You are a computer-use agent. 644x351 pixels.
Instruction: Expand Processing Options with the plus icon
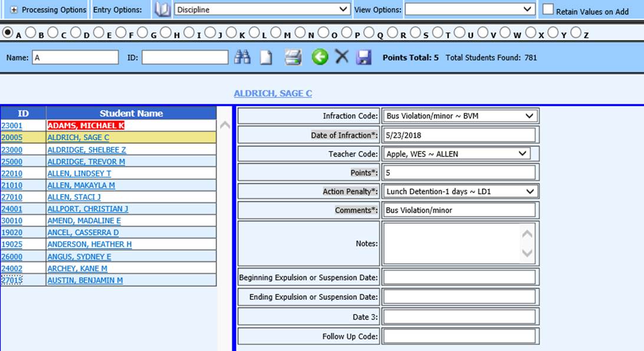click(x=14, y=10)
